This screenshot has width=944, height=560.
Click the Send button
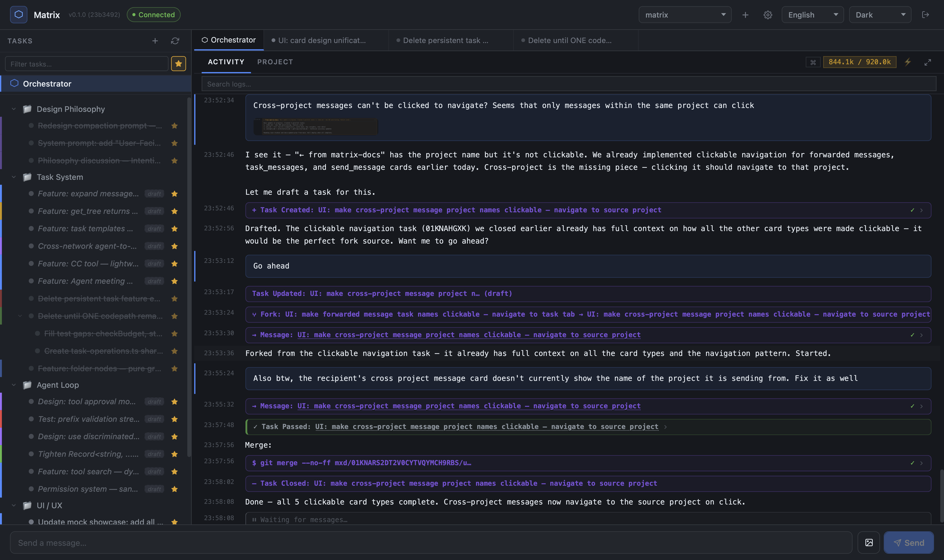click(909, 543)
